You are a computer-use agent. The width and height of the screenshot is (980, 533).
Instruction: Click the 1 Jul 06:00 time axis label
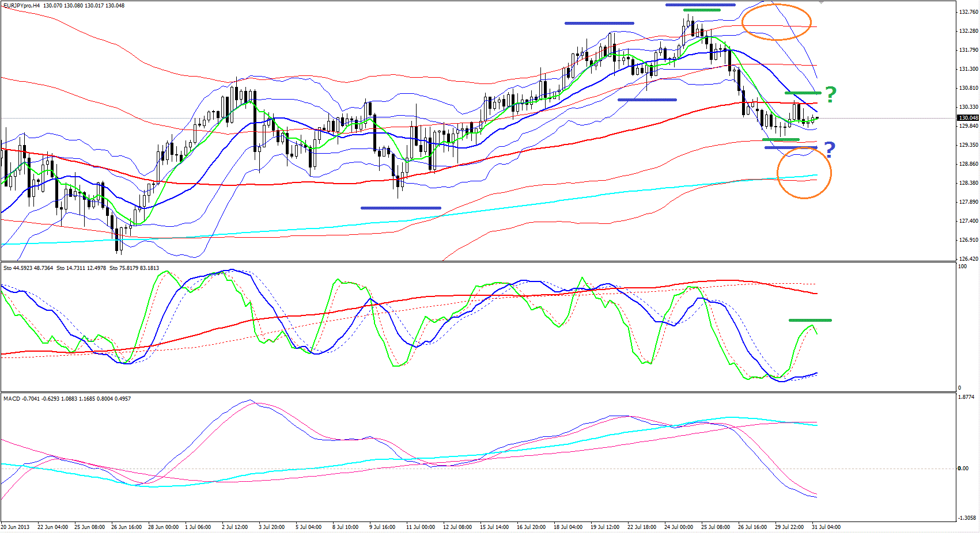pos(198,527)
